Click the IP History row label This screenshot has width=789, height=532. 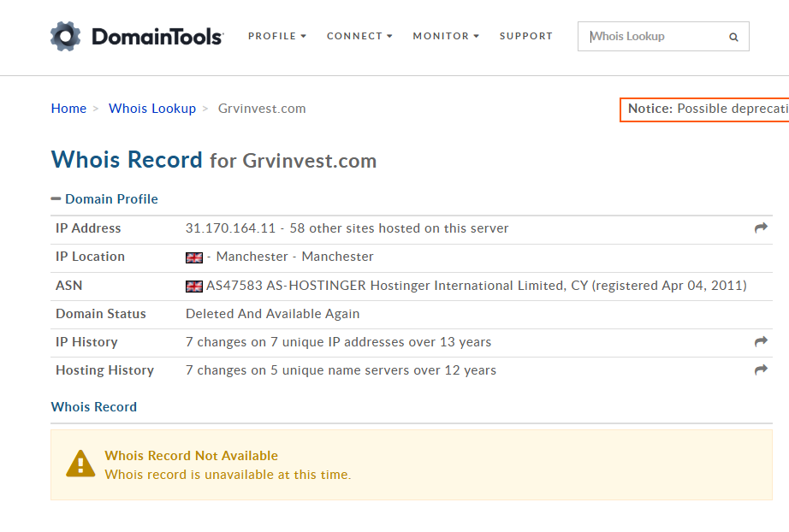86,342
